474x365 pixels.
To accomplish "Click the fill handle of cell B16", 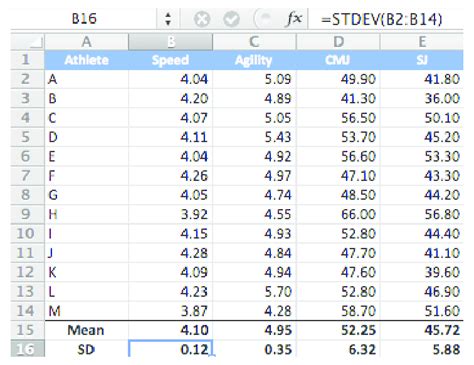I will (213, 356).
